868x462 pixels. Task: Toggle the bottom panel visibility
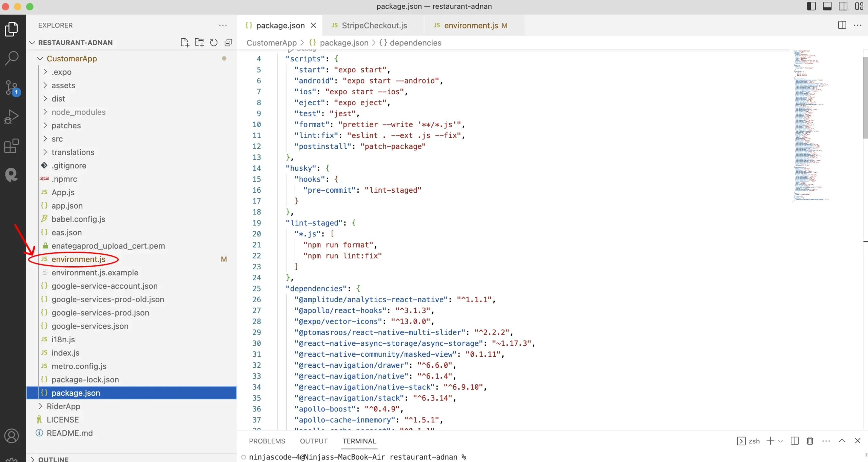coord(827,6)
